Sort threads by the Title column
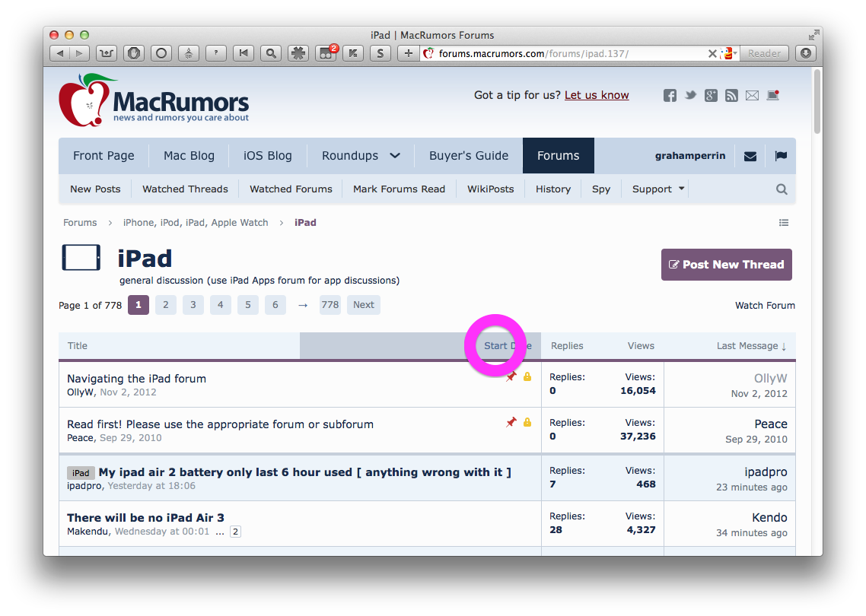The image size is (866, 616). (x=78, y=345)
